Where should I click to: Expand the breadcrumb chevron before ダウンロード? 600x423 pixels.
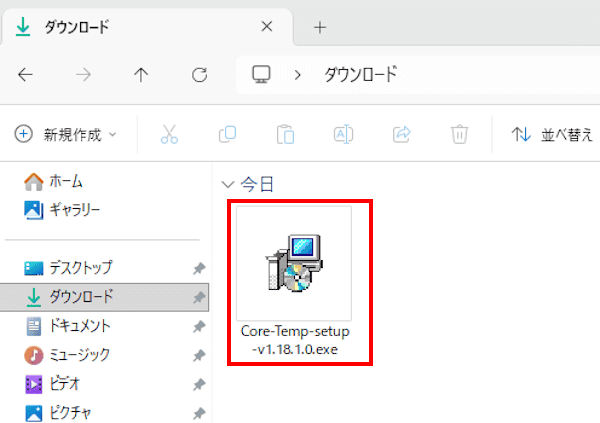(x=298, y=75)
